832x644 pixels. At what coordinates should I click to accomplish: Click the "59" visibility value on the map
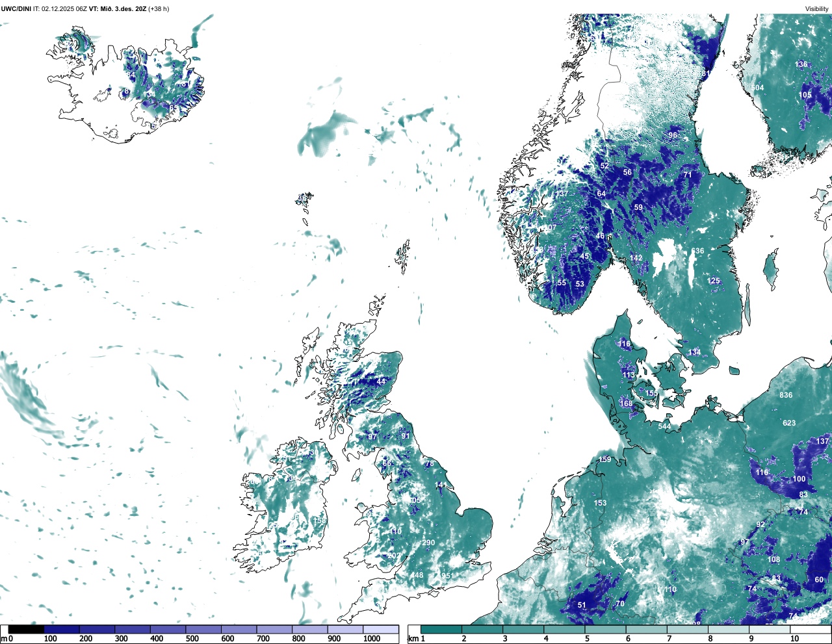638,208
